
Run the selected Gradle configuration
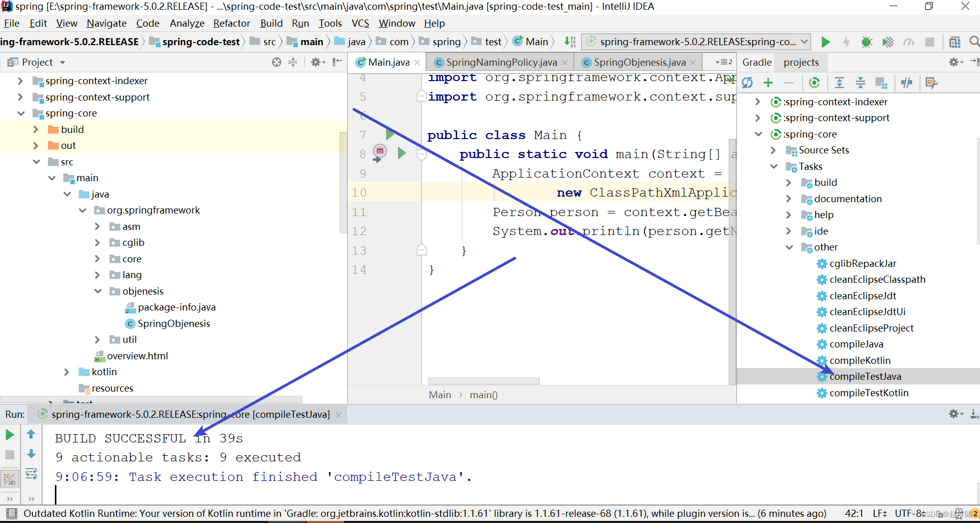pyautogui.click(x=825, y=42)
